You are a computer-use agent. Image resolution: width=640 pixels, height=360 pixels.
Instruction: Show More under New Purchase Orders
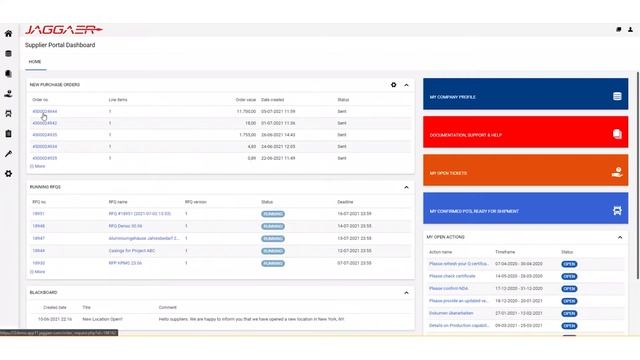tap(38, 166)
